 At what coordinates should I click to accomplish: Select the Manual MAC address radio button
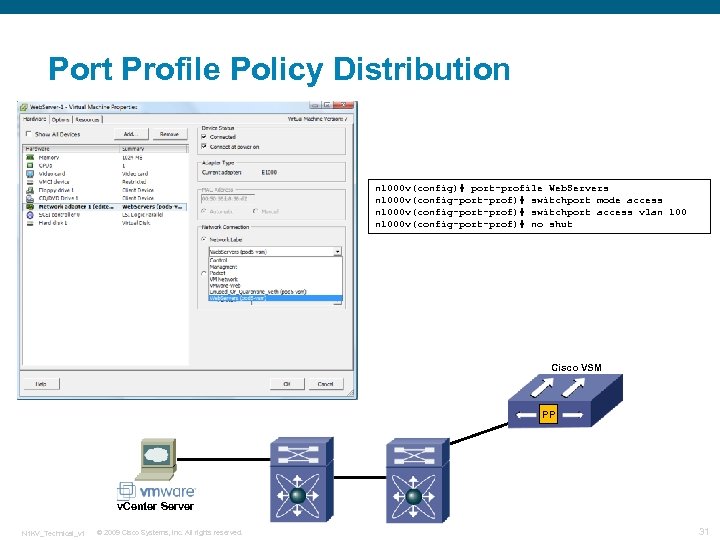click(x=256, y=211)
